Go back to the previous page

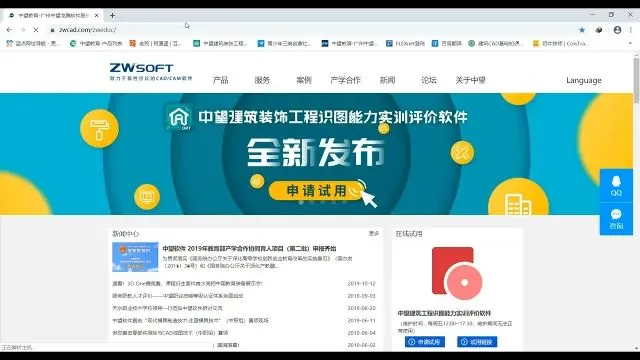point(9,30)
